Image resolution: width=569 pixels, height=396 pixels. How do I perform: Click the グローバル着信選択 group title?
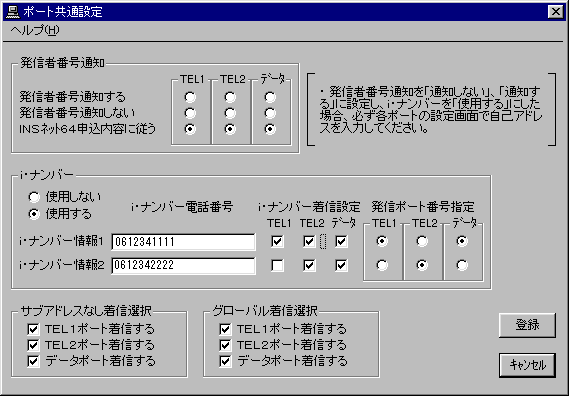coord(265,311)
